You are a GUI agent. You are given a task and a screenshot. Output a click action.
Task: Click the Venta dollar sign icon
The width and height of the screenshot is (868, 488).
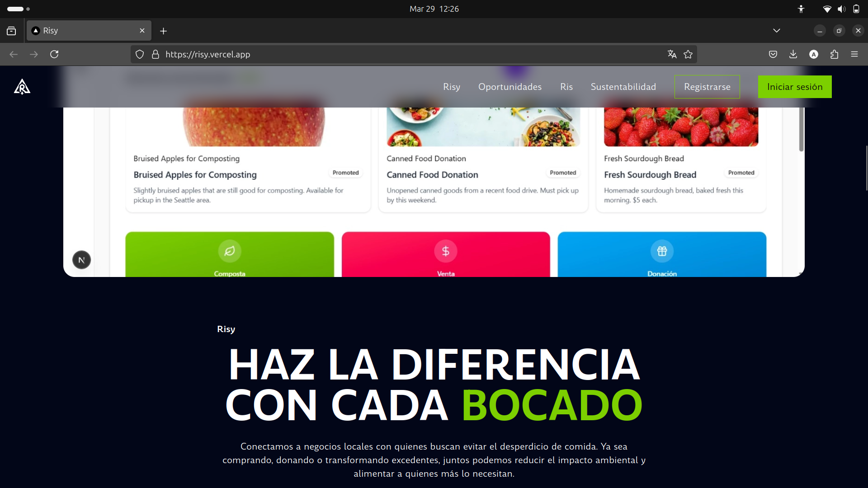(446, 251)
